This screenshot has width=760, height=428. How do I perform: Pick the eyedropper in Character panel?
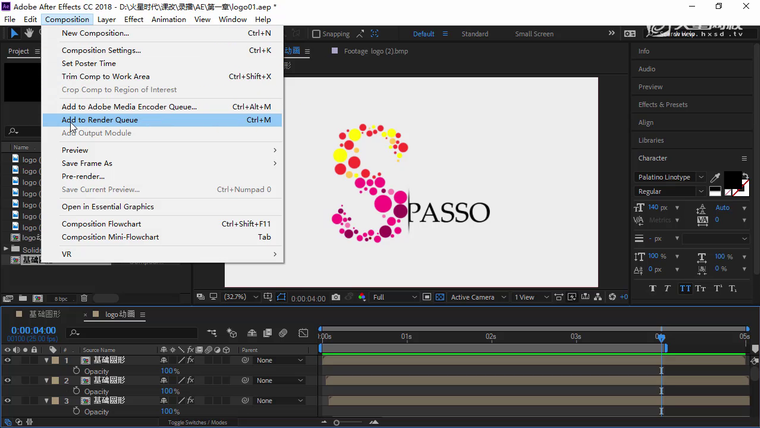click(716, 177)
